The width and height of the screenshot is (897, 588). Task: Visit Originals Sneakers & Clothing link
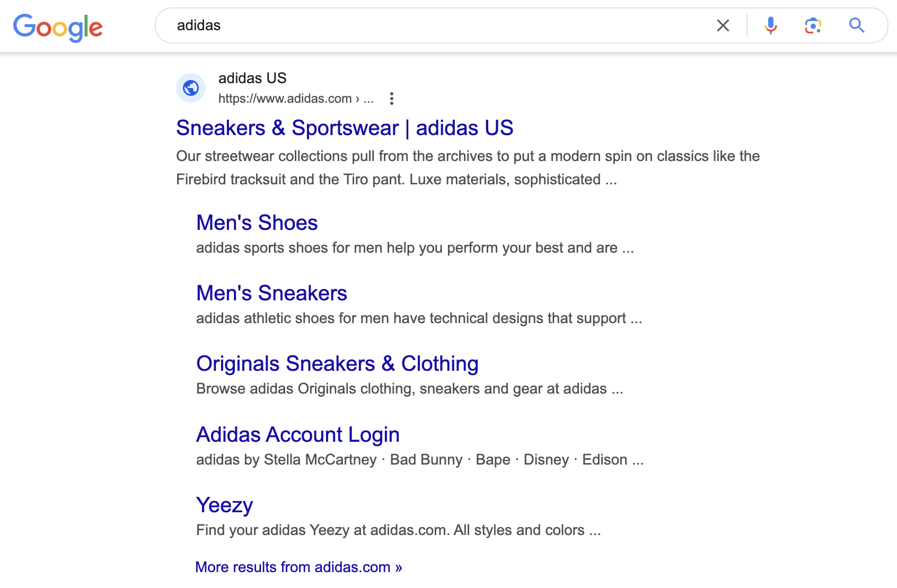click(337, 364)
